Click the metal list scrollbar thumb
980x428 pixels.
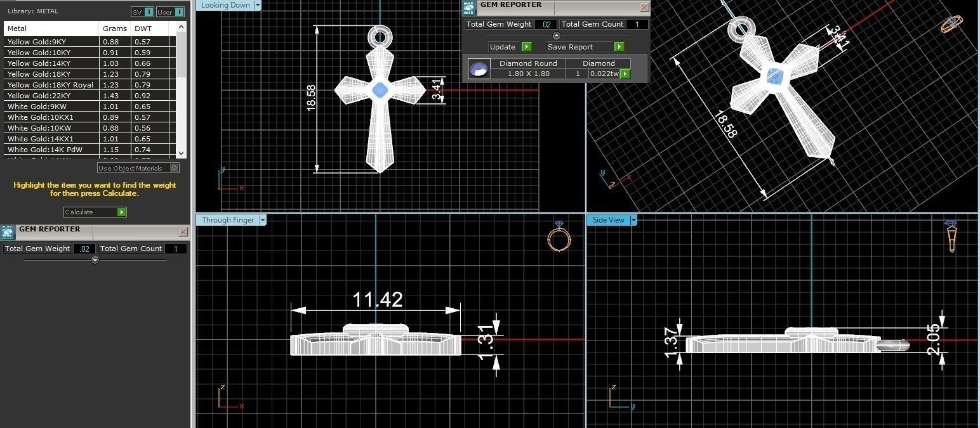[x=182, y=54]
